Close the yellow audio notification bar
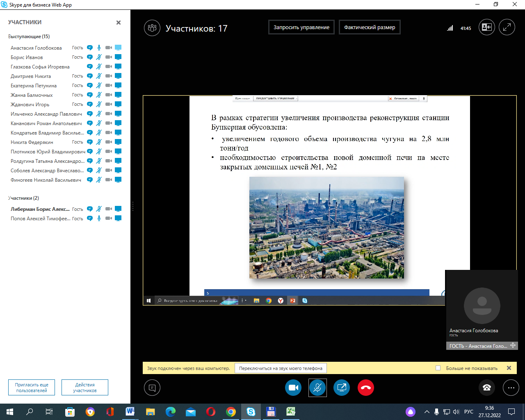The image size is (525, 420). pyautogui.click(x=509, y=368)
